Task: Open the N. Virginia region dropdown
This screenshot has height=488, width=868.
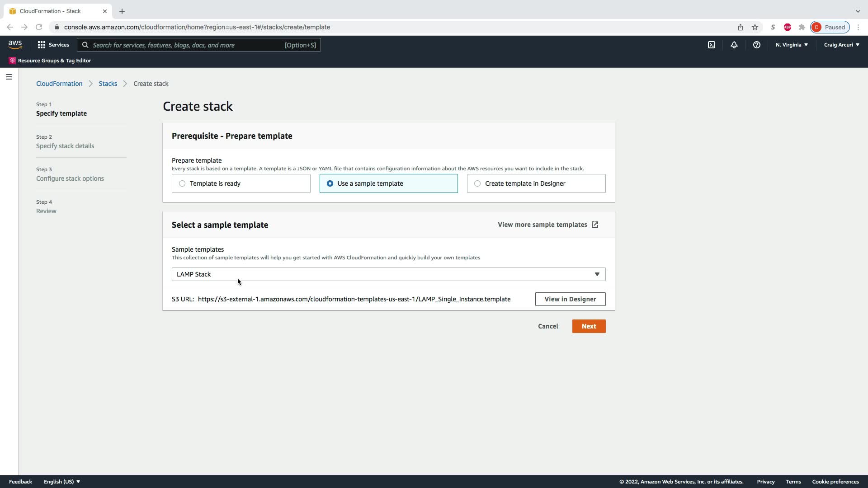Action: [x=792, y=45]
